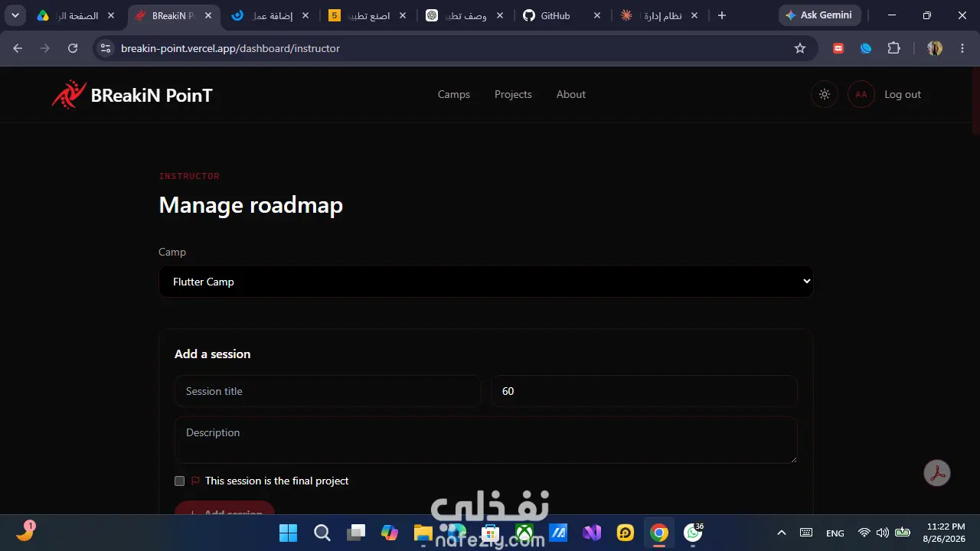Click the red floating PDF button
The height and width of the screenshot is (551, 980).
937,473
